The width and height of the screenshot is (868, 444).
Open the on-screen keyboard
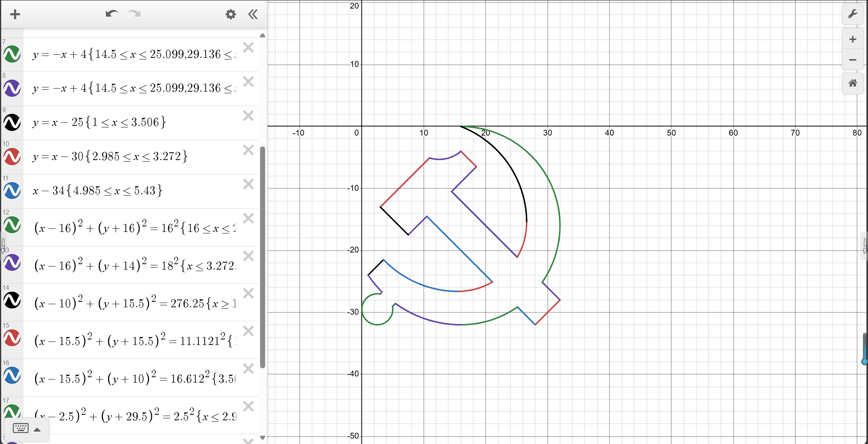coord(21,428)
